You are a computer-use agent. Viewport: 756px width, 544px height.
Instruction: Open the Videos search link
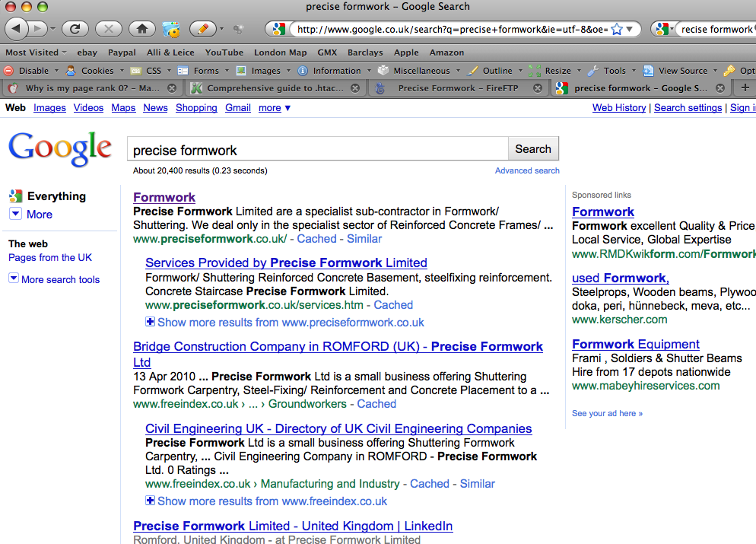tap(88, 108)
